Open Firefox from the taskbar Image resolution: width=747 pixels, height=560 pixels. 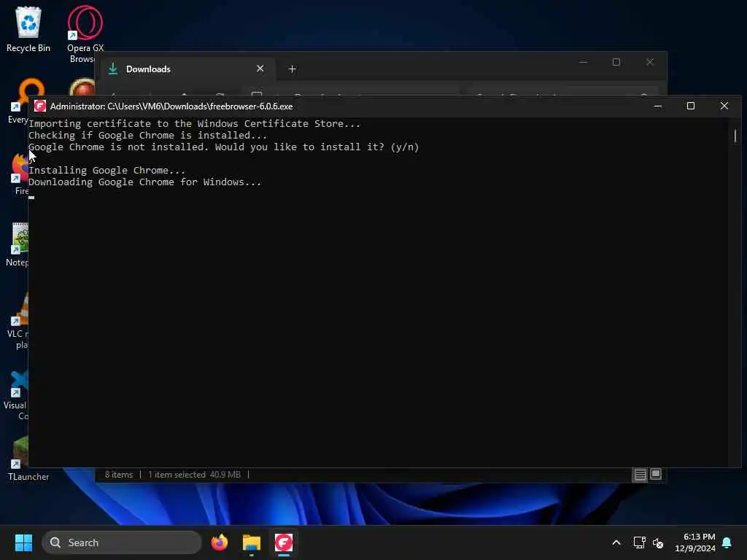pos(219,542)
